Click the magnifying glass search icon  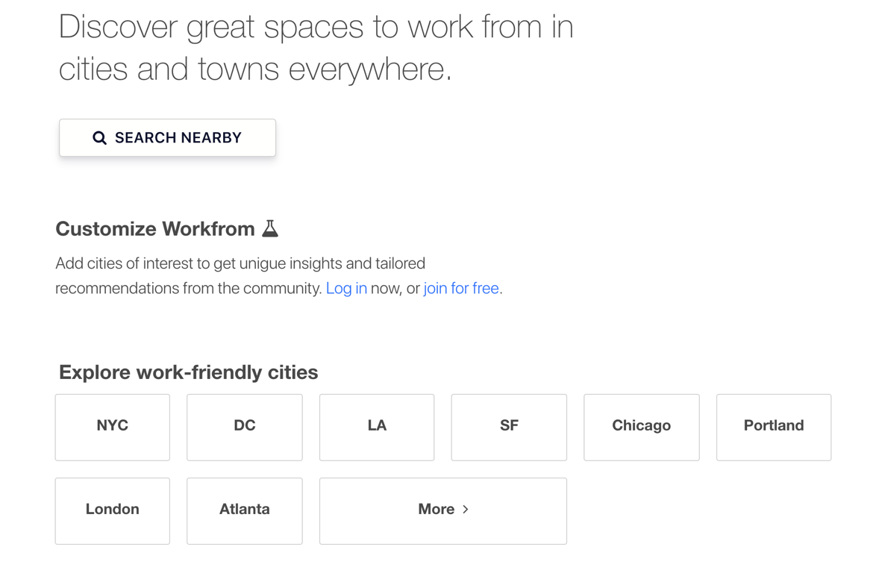point(99,138)
